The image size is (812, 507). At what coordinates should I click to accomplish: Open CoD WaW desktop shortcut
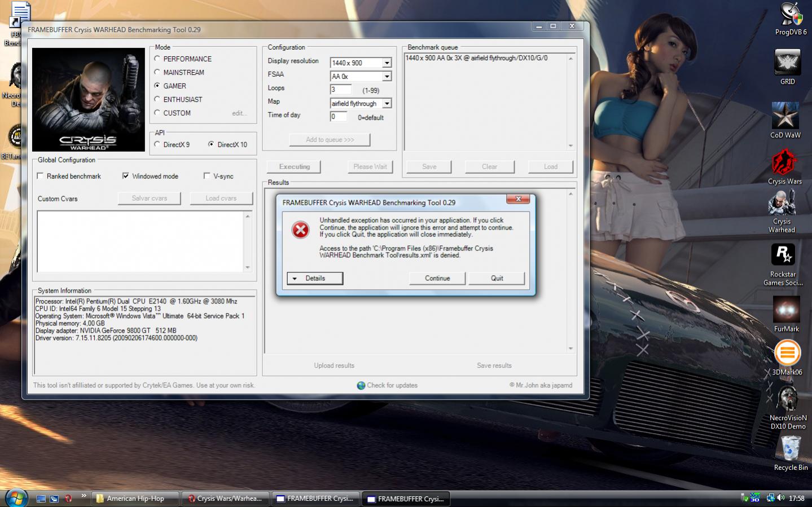click(x=785, y=120)
